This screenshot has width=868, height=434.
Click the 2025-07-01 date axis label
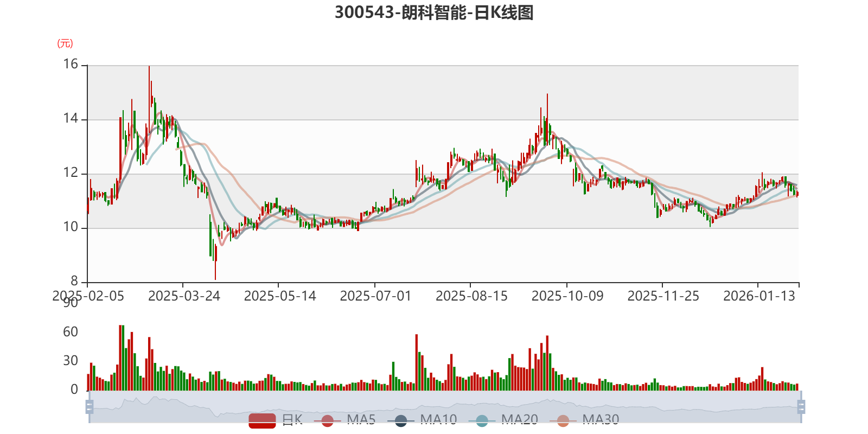click(x=375, y=296)
